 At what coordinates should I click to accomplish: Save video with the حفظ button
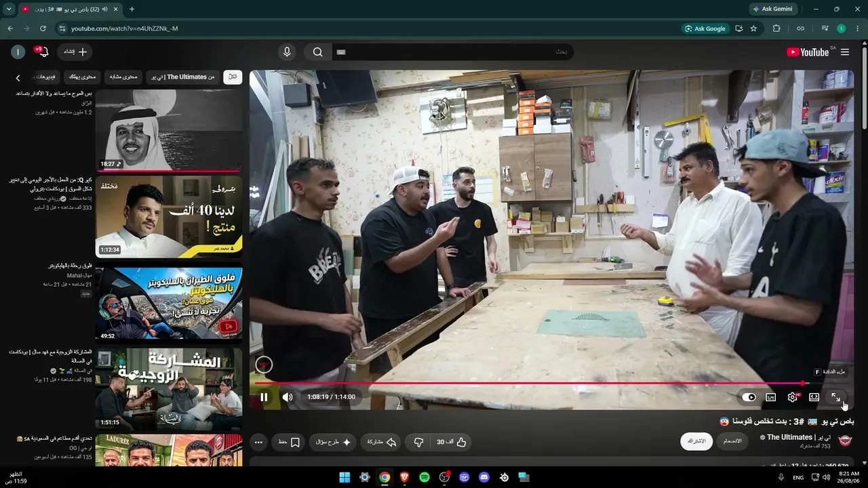point(289,442)
